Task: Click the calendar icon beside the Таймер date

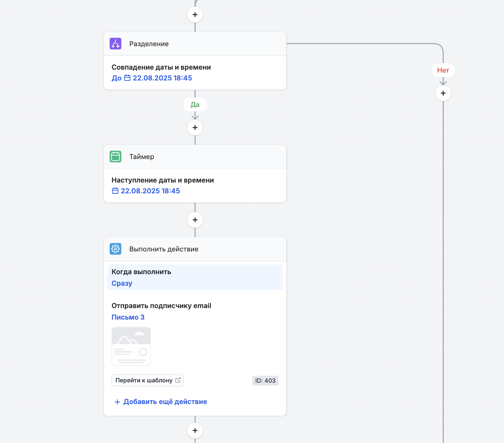Action: click(x=115, y=191)
